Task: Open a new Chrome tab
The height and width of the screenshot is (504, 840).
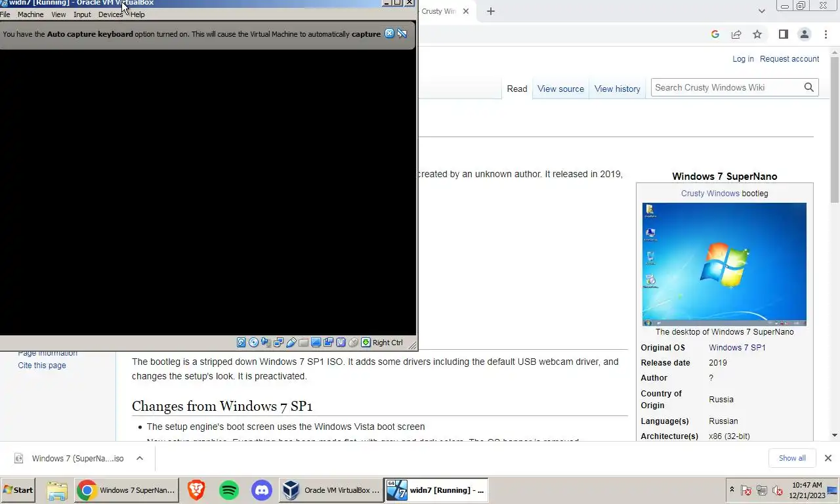Action: (x=491, y=11)
